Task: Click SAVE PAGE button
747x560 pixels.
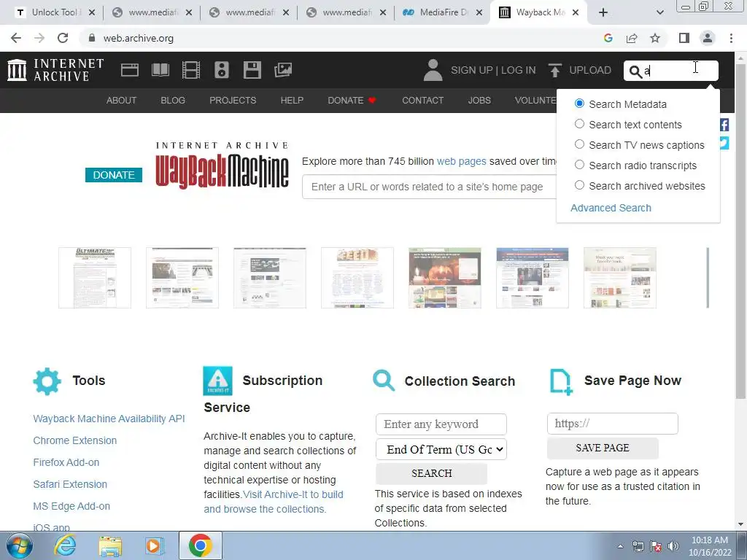Action: pos(603,448)
